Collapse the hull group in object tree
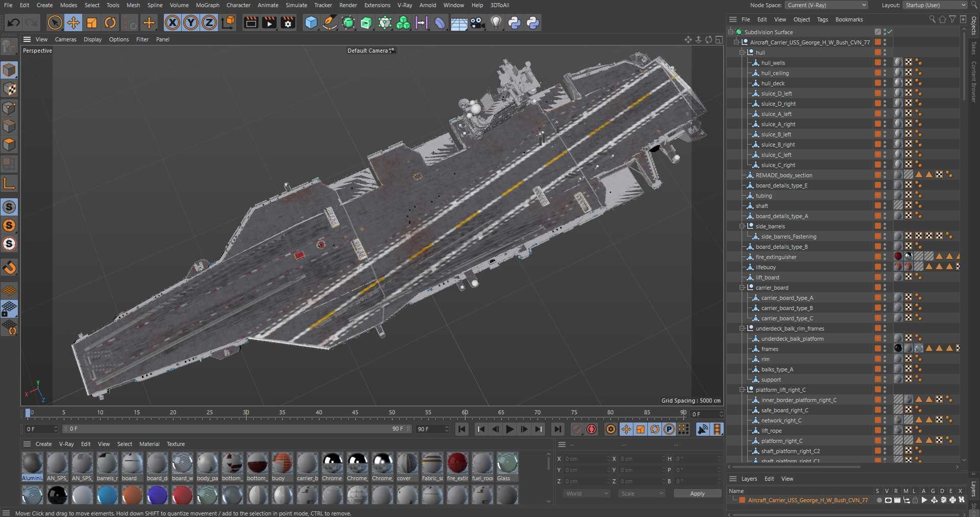Viewport: 980px width, 517px height. click(x=742, y=53)
